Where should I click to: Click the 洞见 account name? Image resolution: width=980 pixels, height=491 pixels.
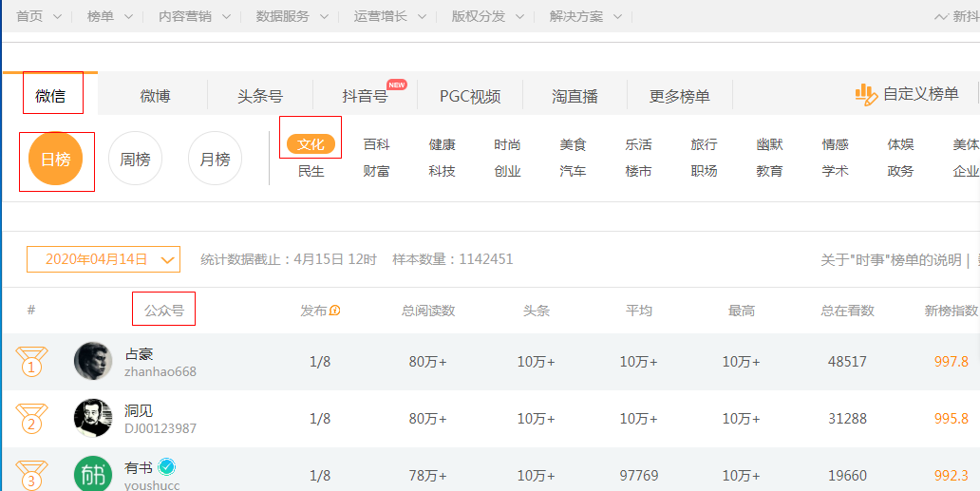pos(139,411)
